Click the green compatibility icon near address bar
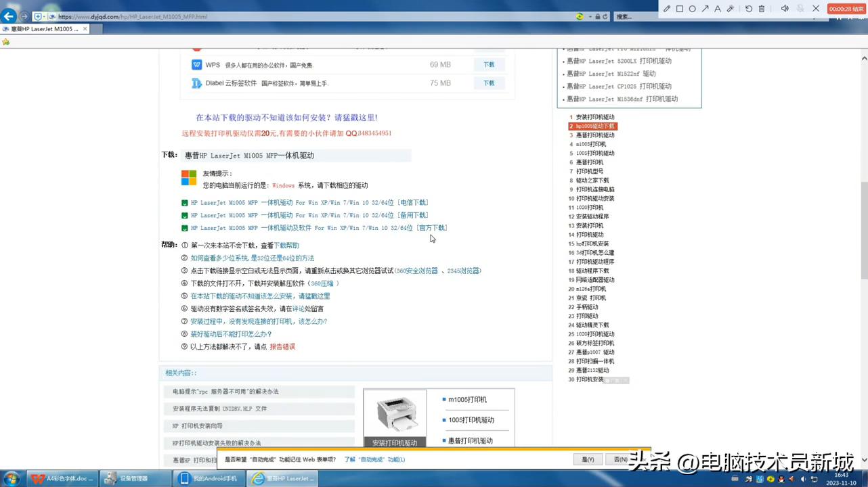The image size is (868, 487). [580, 16]
